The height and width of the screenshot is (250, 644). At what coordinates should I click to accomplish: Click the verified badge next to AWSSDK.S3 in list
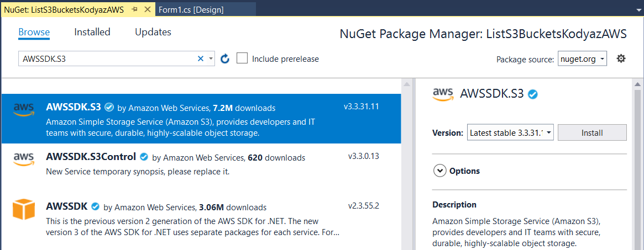pyautogui.click(x=109, y=108)
